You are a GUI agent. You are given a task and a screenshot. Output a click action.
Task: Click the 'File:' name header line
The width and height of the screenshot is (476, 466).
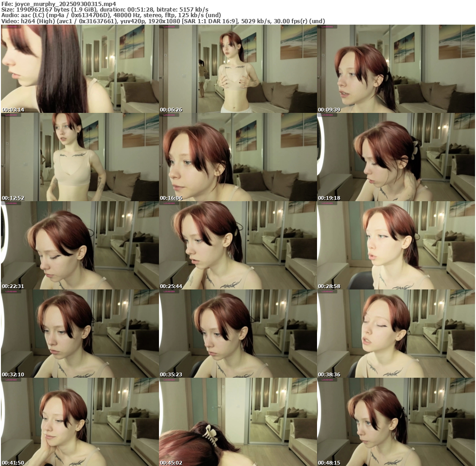point(59,4)
